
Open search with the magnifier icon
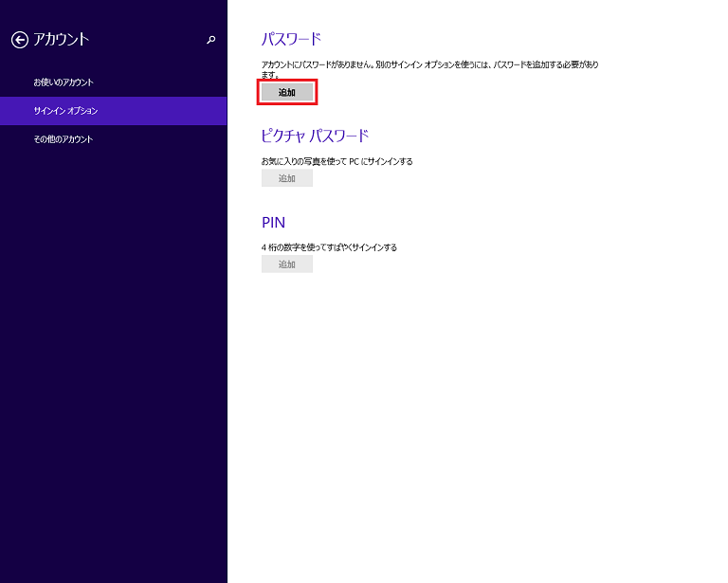pyautogui.click(x=210, y=40)
